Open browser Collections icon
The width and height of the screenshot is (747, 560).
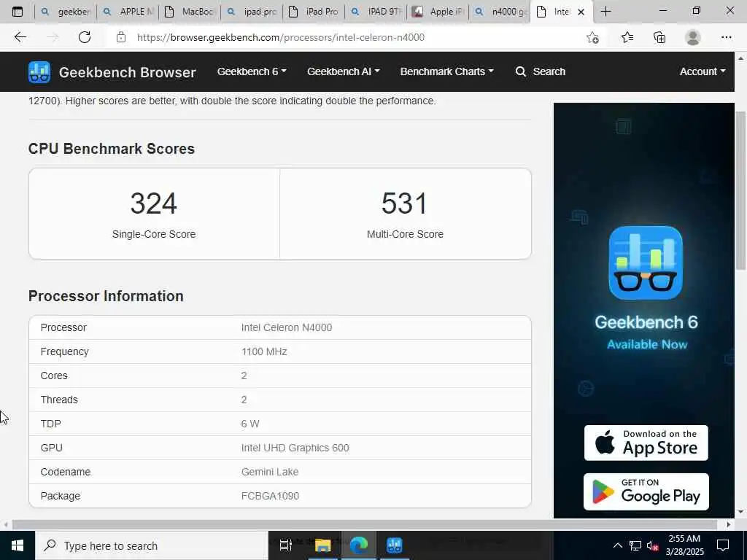659,37
